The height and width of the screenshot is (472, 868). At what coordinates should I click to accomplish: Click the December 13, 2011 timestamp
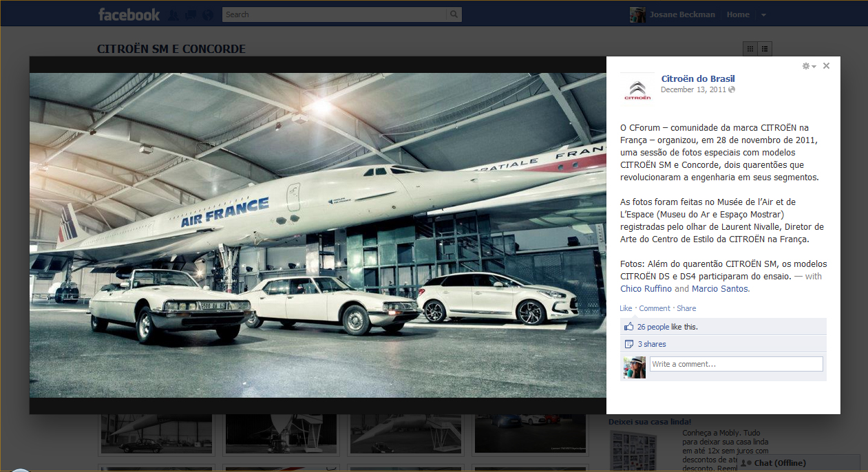pyautogui.click(x=693, y=89)
